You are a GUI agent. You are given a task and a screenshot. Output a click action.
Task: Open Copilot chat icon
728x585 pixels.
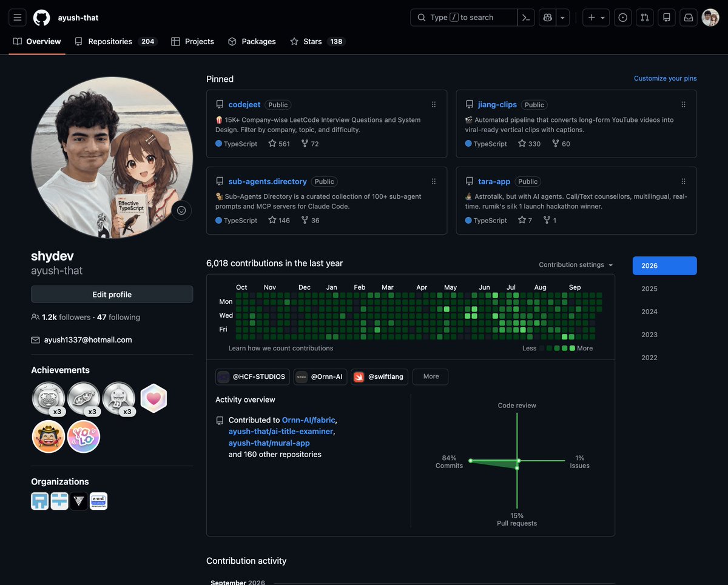tap(548, 18)
